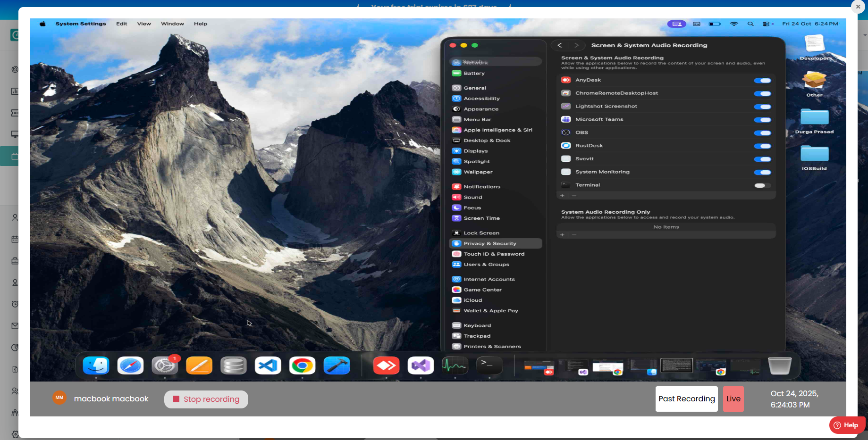This screenshot has width=868, height=440.
Task: Open Finder from the dock
Action: [x=96, y=365]
